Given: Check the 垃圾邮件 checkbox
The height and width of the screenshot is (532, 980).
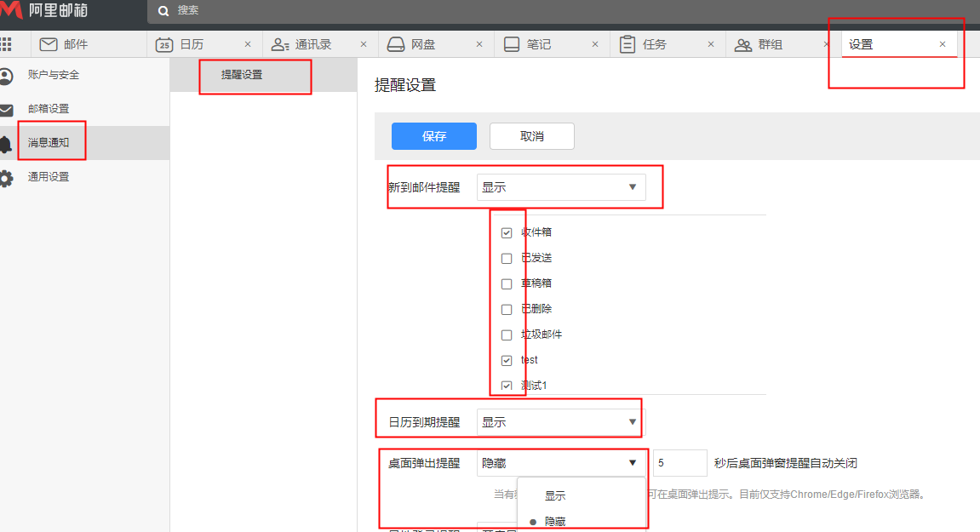Looking at the screenshot, I should (x=507, y=335).
